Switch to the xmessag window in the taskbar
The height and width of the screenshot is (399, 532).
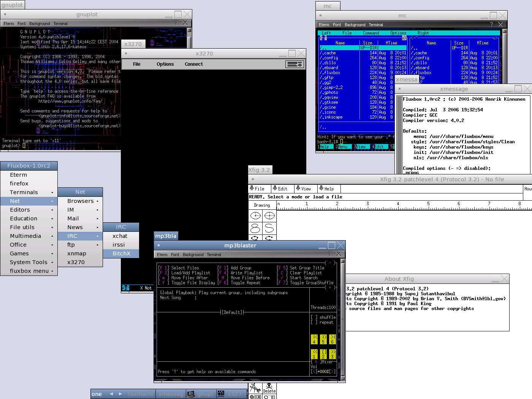pos(171,394)
